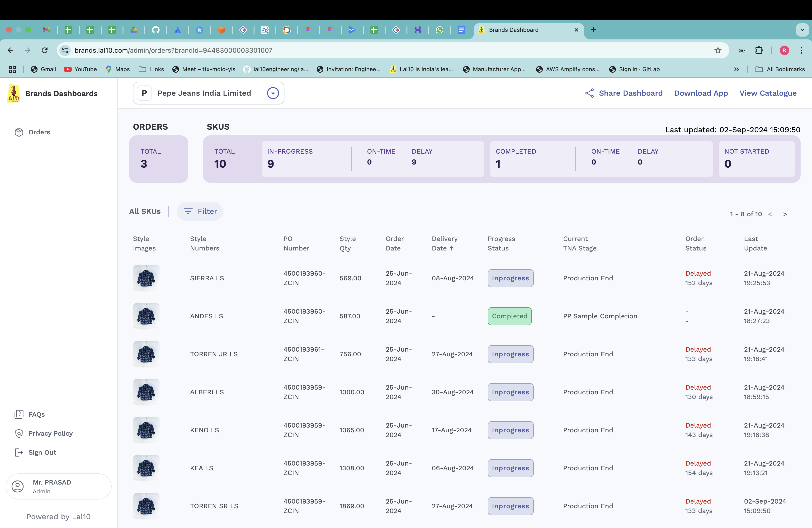
Task: Click the site information icon in address bar
Action: (x=65, y=51)
